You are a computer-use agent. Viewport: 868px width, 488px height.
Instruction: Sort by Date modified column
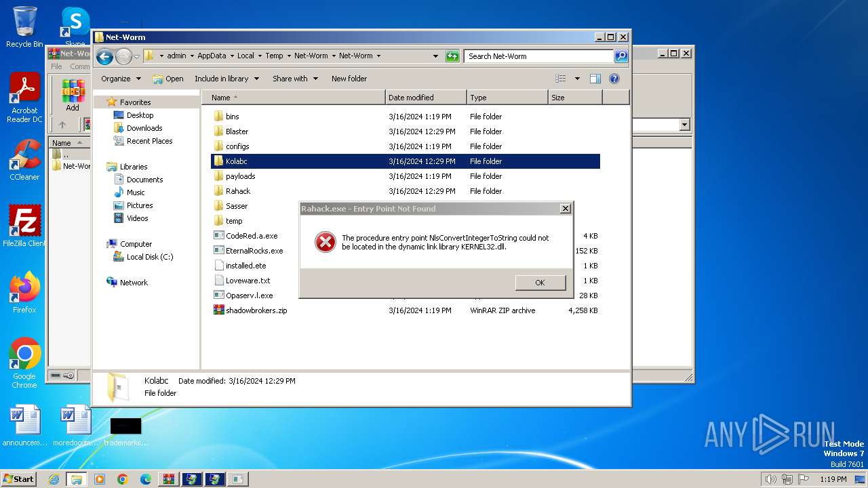pos(426,98)
